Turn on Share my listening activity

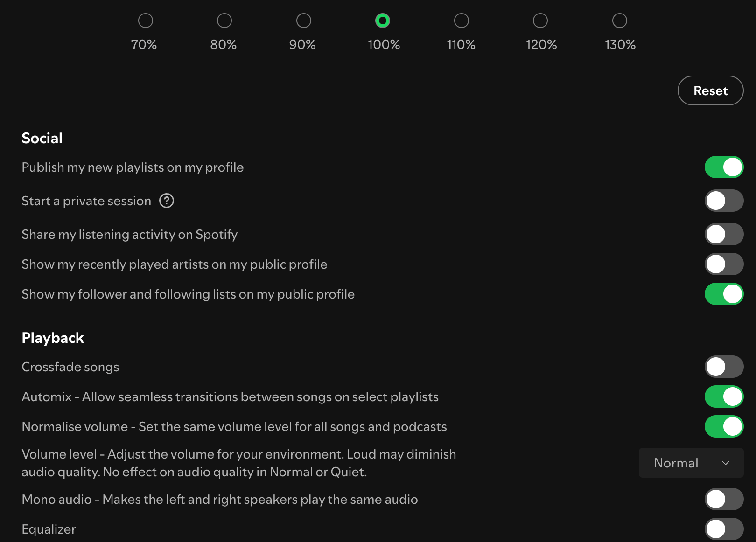click(x=724, y=234)
